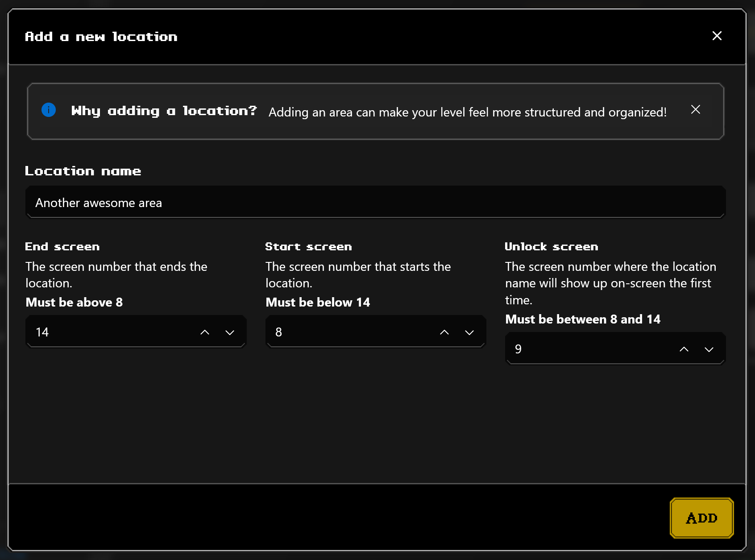Increase the Unlock screen value
This screenshot has width=755, height=560.
pyautogui.click(x=684, y=349)
